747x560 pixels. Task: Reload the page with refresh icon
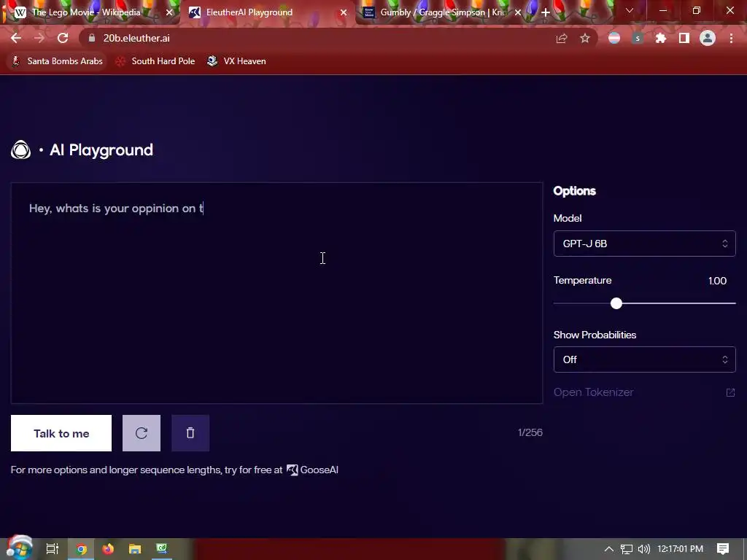click(63, 38)
